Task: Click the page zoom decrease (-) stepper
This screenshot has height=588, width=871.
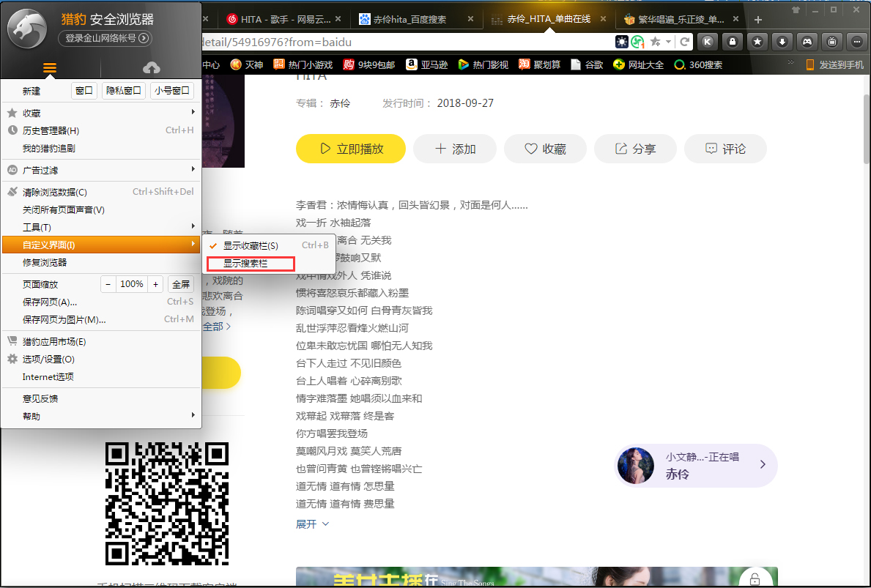Action: pyautogui.click(x=108, y=283)
